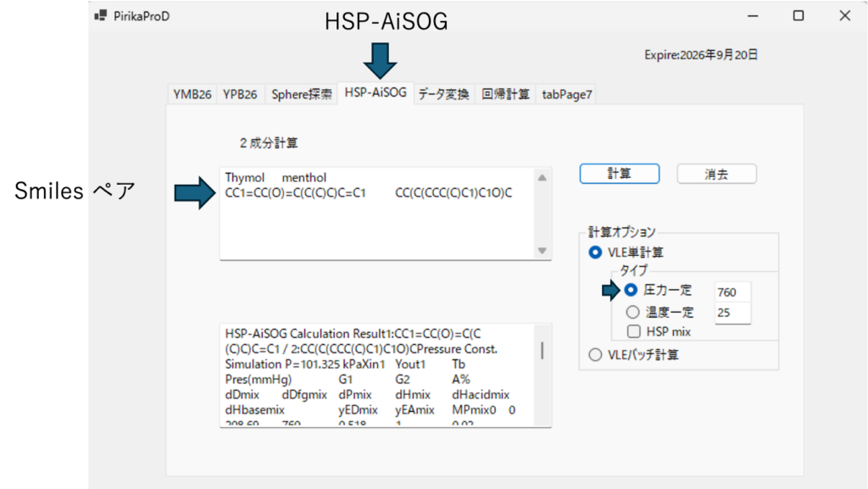
Task: Enable the HSP mix checkbox
Action: [x=632, y=331]
